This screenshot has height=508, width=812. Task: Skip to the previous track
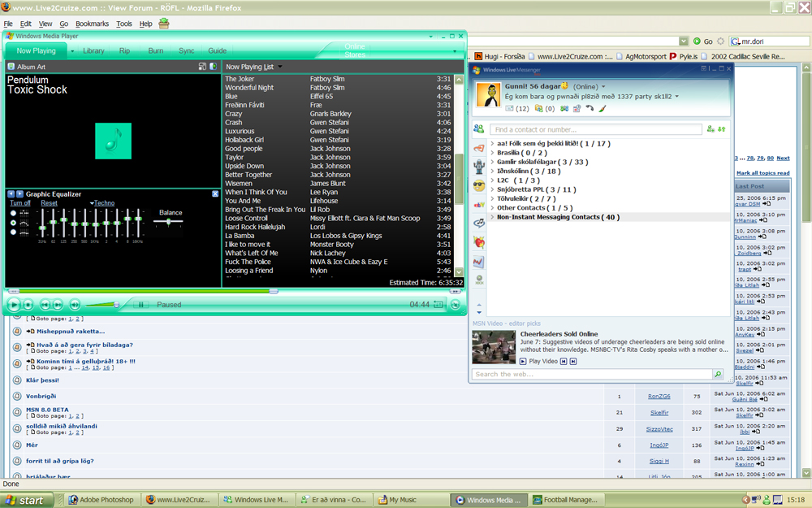point(45,305)
